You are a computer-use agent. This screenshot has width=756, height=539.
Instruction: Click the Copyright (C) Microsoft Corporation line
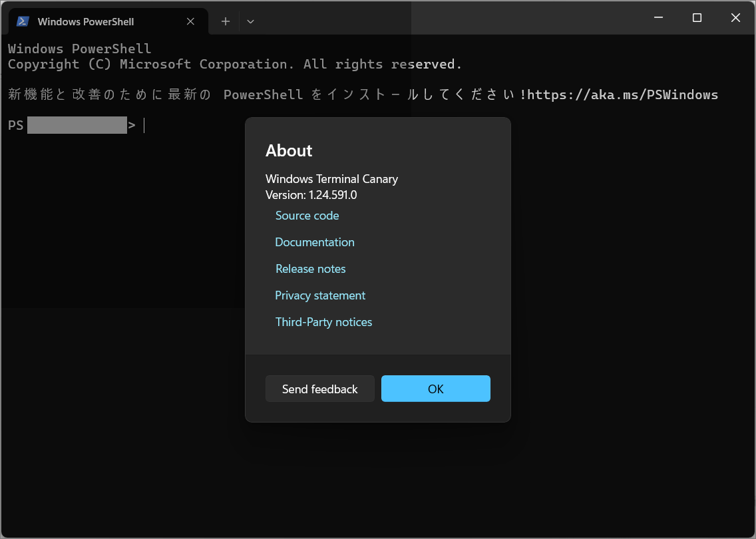(x=234, y=64)
